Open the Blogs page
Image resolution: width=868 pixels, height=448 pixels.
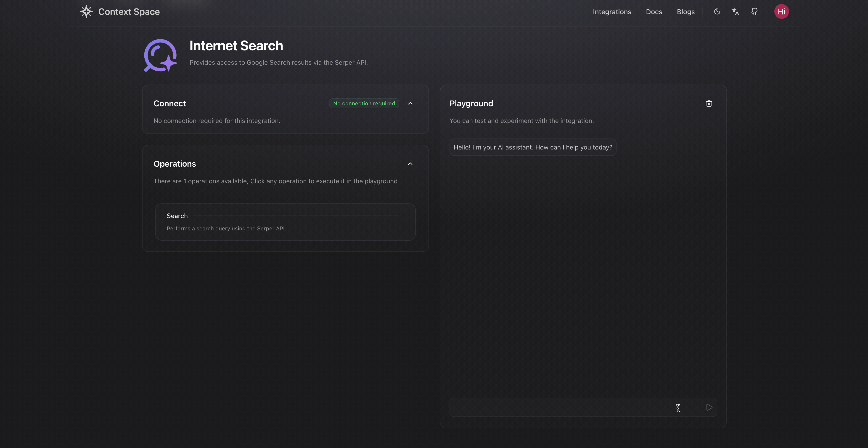click(x=686, y=12)
